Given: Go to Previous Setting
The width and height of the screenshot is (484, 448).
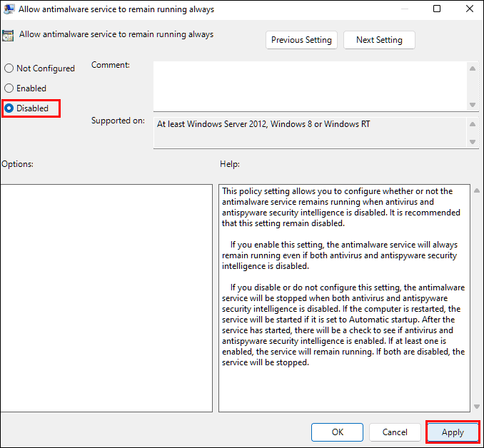Looking at the screenshot, I should tap(301, 40).
